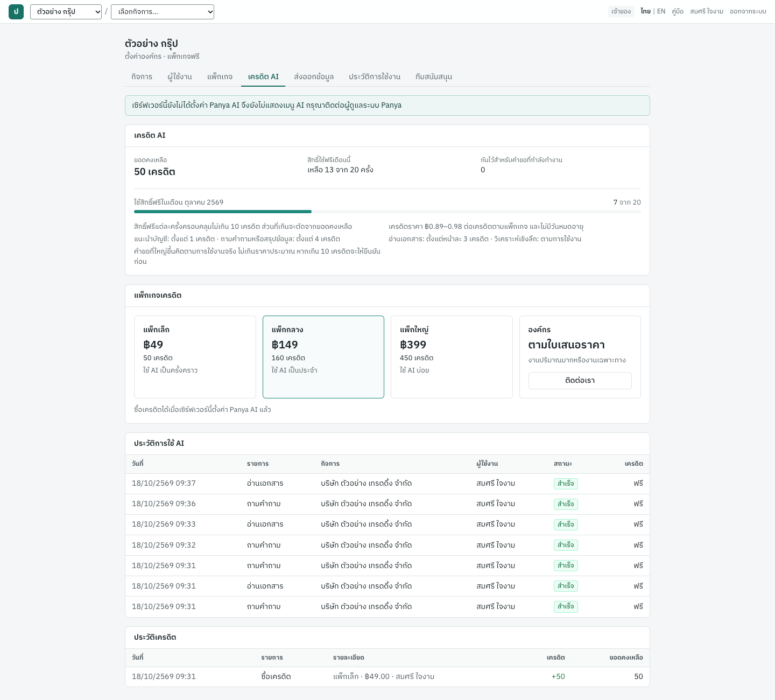Click the 50 เครดิต balance value

(154, 172)
